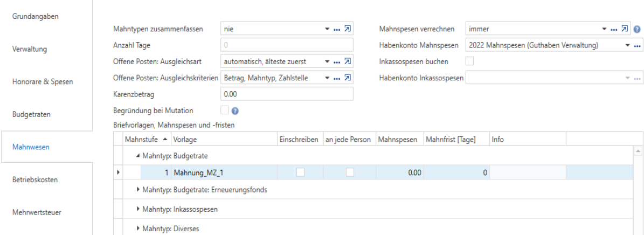Show help for Mahnspesen verrechnen
The height and width of the screenshot is (235, 644).
point(637,29)
